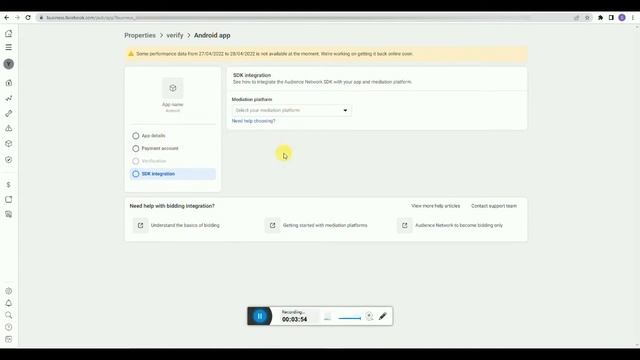Go to verify in breadcrumb

tap(175, 36)
